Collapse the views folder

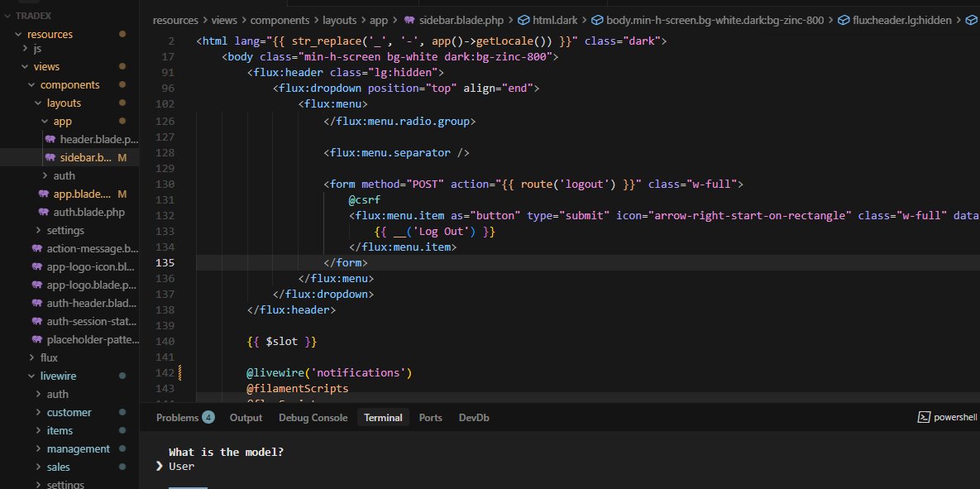(x=46, y=66)
